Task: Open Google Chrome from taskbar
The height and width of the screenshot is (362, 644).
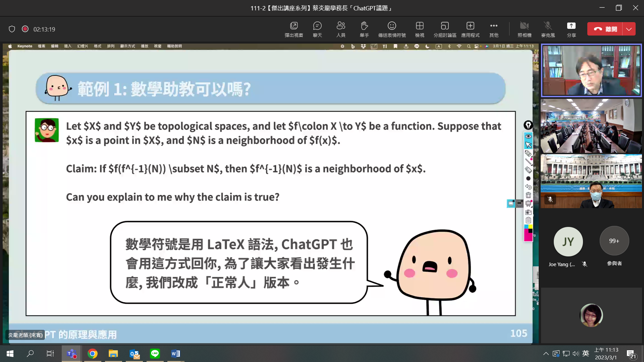Action: 93,353
